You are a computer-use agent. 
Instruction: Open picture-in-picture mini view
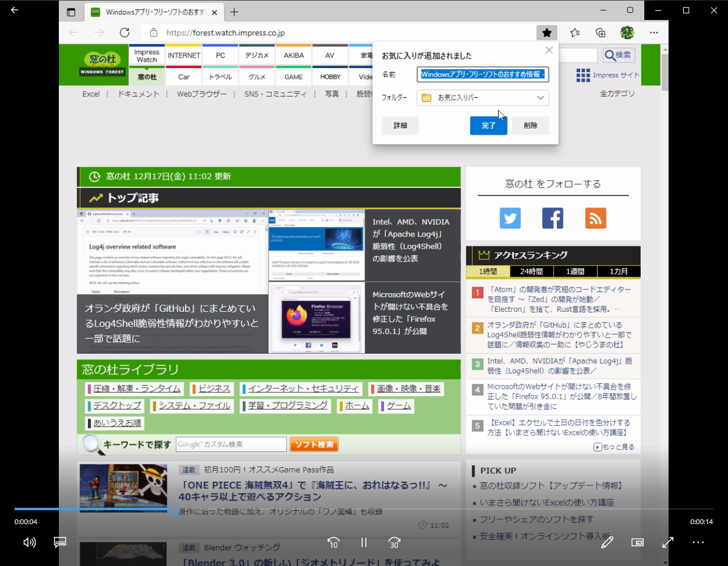point(637,542)
